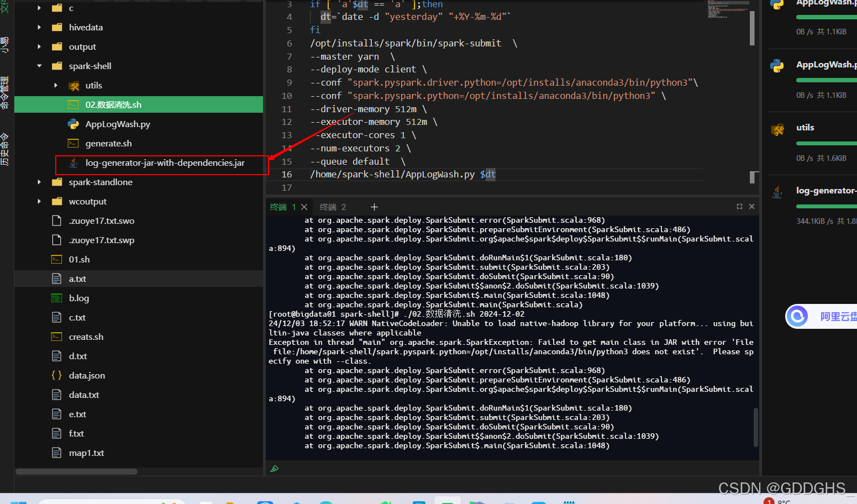Collapse the spark-shell folder

39,66
